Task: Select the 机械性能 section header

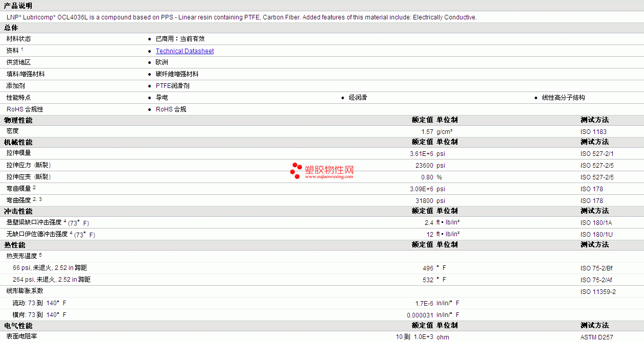Action: (18, 142)
